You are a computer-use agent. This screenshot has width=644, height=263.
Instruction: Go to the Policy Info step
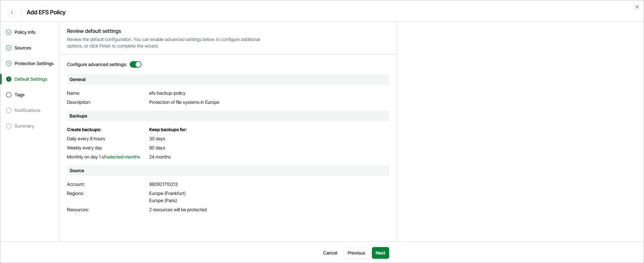pos(25,32)
